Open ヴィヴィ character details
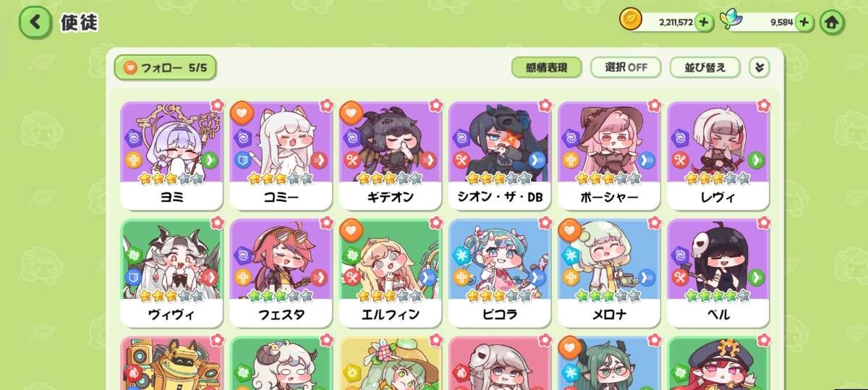This screenshot has width=868, height=390. coord(171,273)
